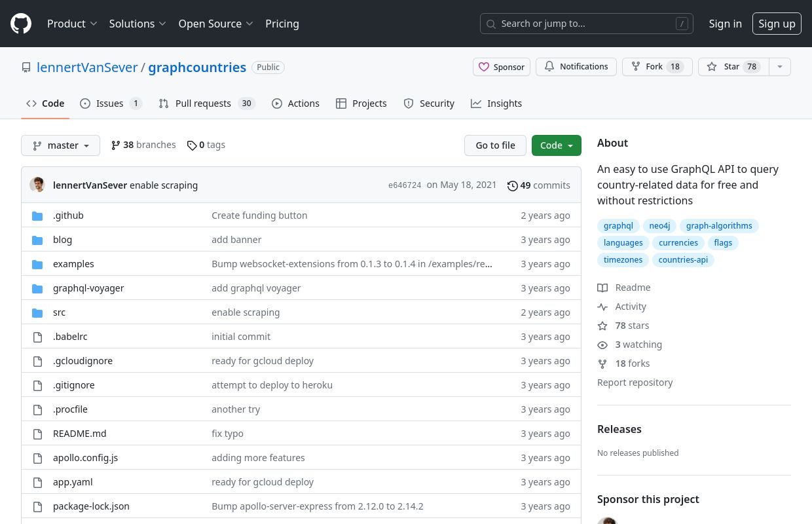
Task: Open the lennertVanSever owner link
Action: point(87,67)
